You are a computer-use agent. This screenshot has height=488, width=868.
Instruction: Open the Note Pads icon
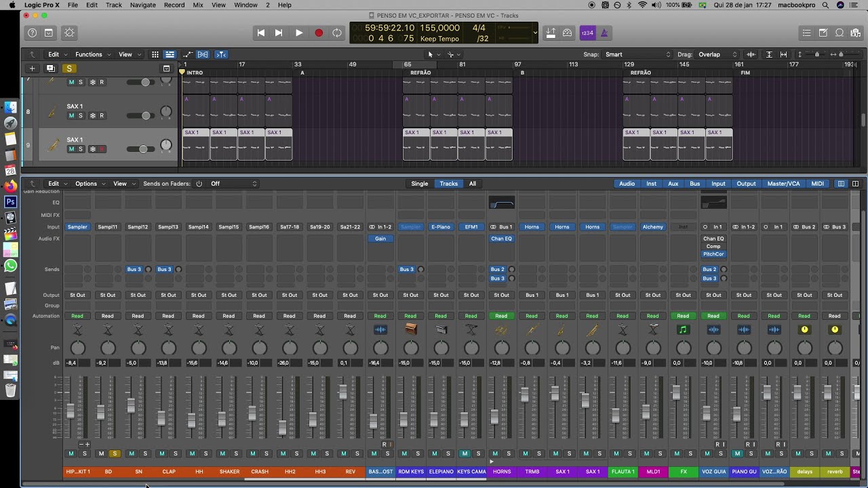coord(823,33)
